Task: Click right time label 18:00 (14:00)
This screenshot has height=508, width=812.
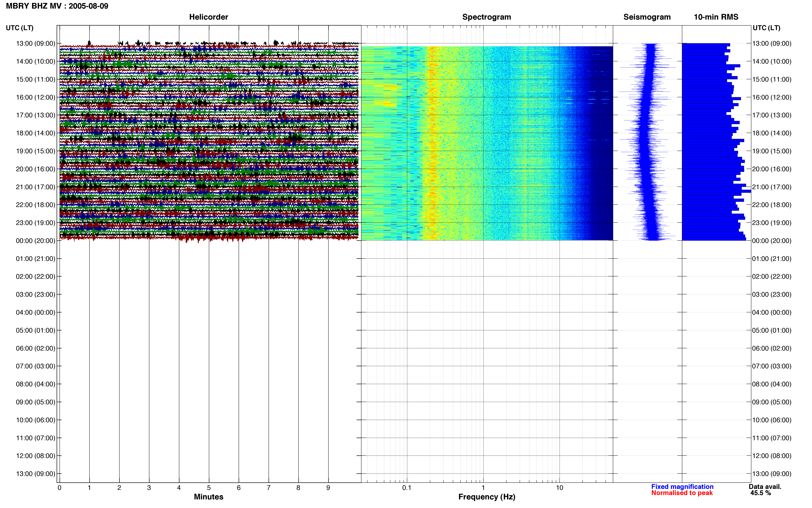Action: coord(772,133)
